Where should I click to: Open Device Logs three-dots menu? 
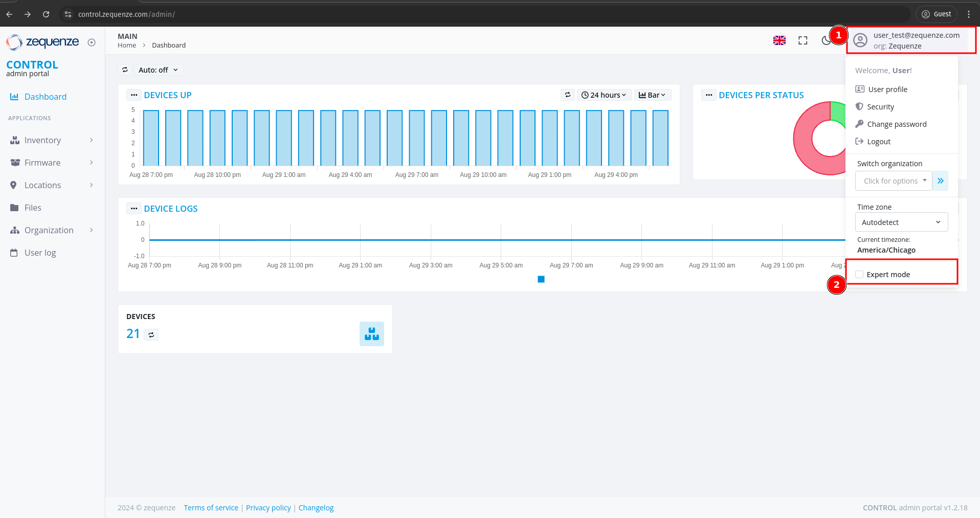click(x=134, y=209)
